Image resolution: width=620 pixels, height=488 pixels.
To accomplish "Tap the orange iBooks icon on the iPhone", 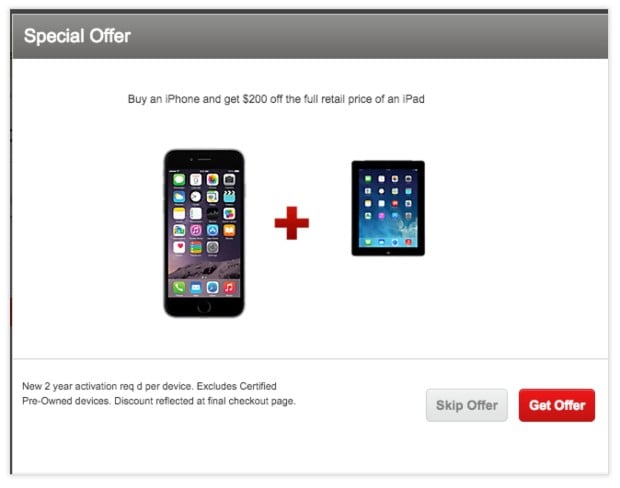I will pyautogui.click(x=229, y=230).
